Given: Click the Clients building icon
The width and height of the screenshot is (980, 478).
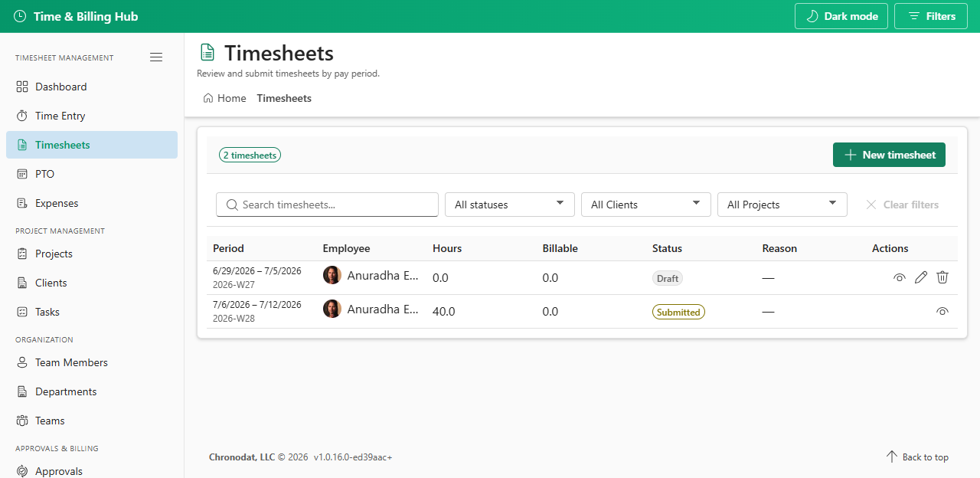Looking at the screenshot, I should [x=22, y=283].
